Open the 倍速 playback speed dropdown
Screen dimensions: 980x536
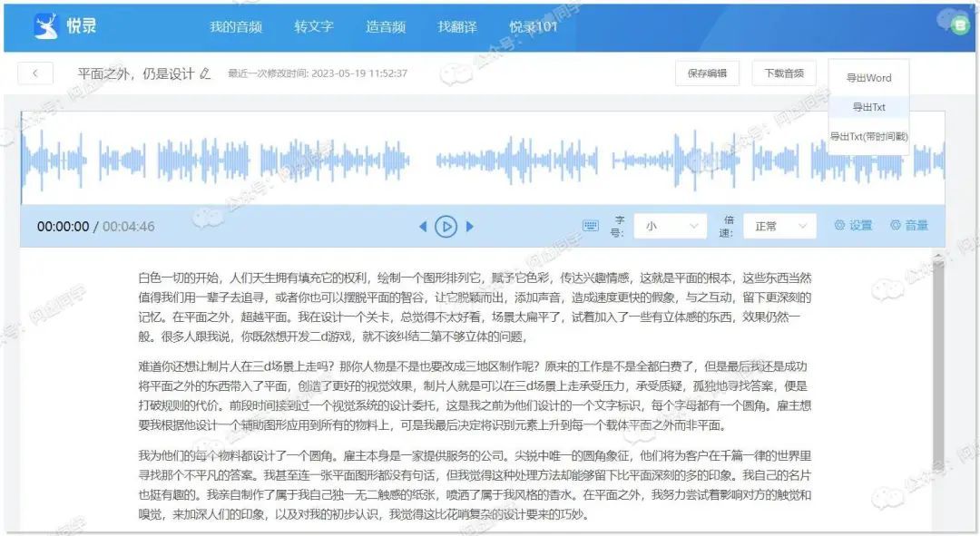[779, 226]
